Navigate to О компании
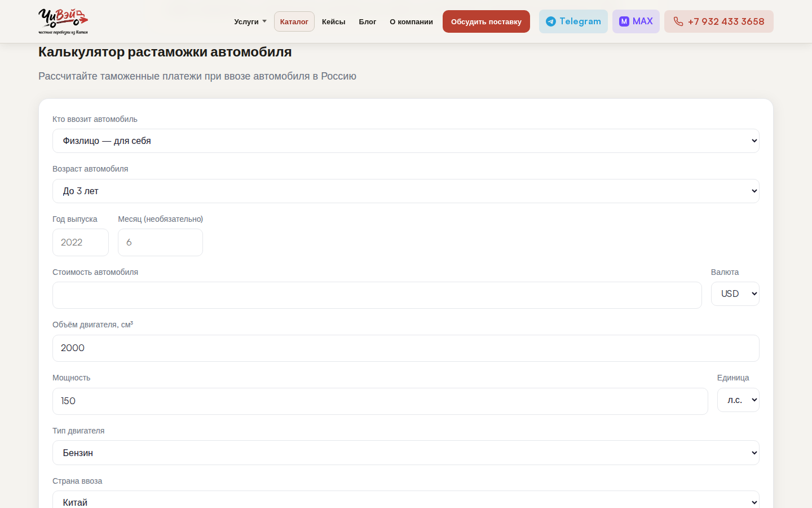The height and width of the screenshot is (508, 812). pyautogui.click(x=412, y=21)
